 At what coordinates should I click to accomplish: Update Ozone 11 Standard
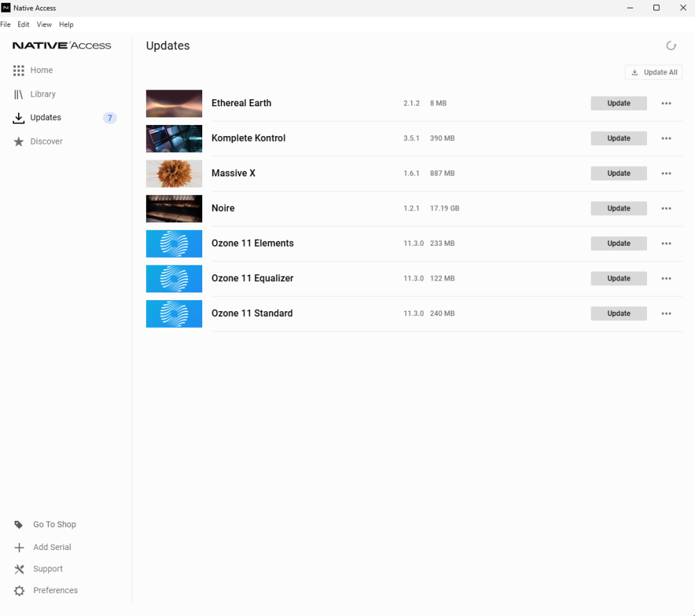coord(619,313)
